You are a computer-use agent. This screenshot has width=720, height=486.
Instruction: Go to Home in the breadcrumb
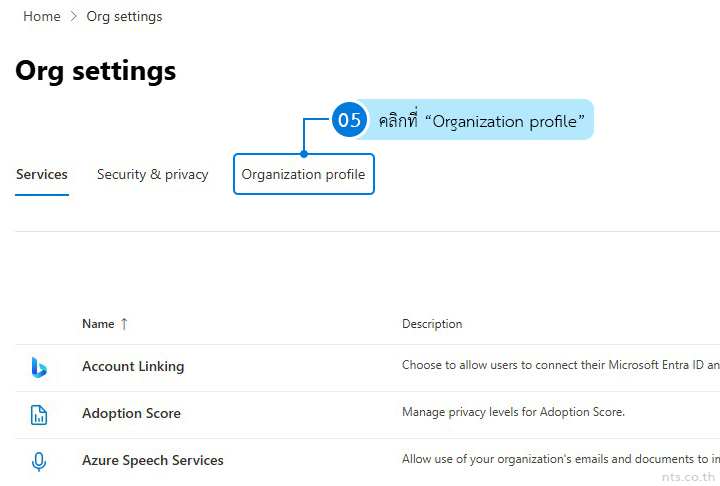point(42,17)
